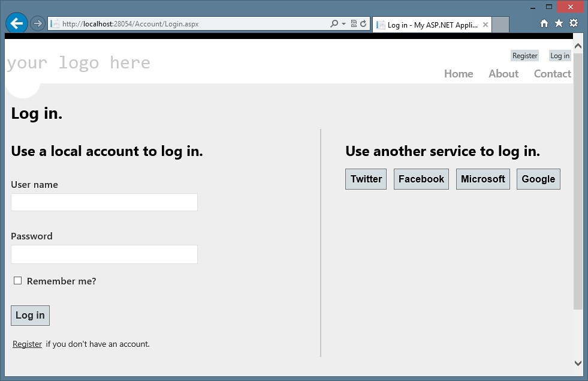
Task: Open the Contact navigation menu item
Action: pyautogui.click(x=552, y=74)
